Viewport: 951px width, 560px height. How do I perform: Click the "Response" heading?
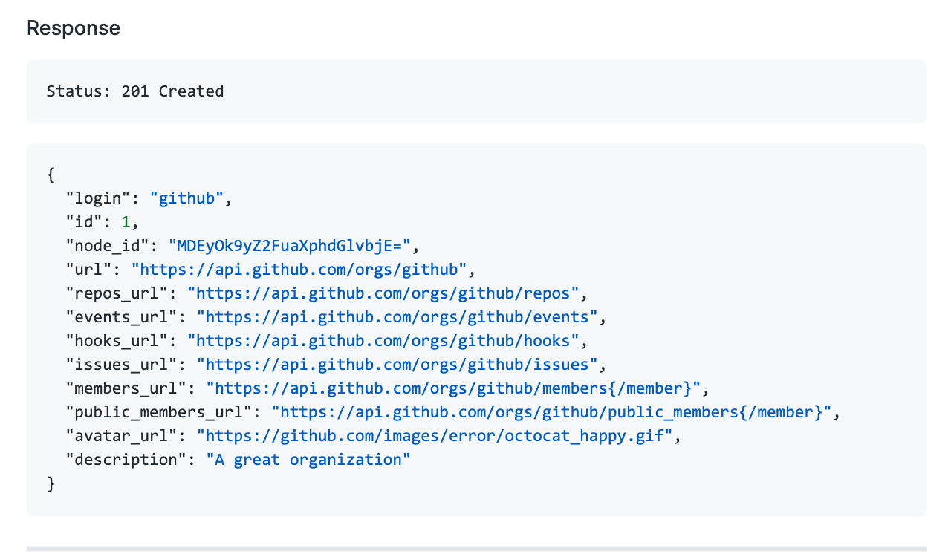point(74,28)
